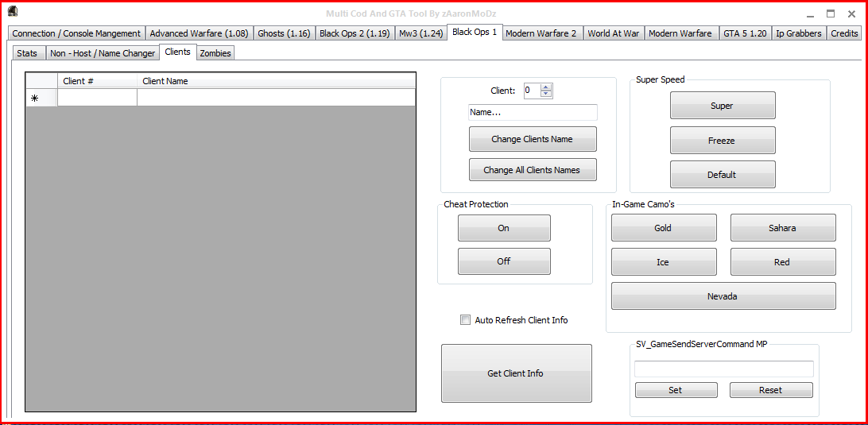This screenshot has height=425, width=868.
Task: Increase the Client number with up arrow
Action: (x=546, y=87)
